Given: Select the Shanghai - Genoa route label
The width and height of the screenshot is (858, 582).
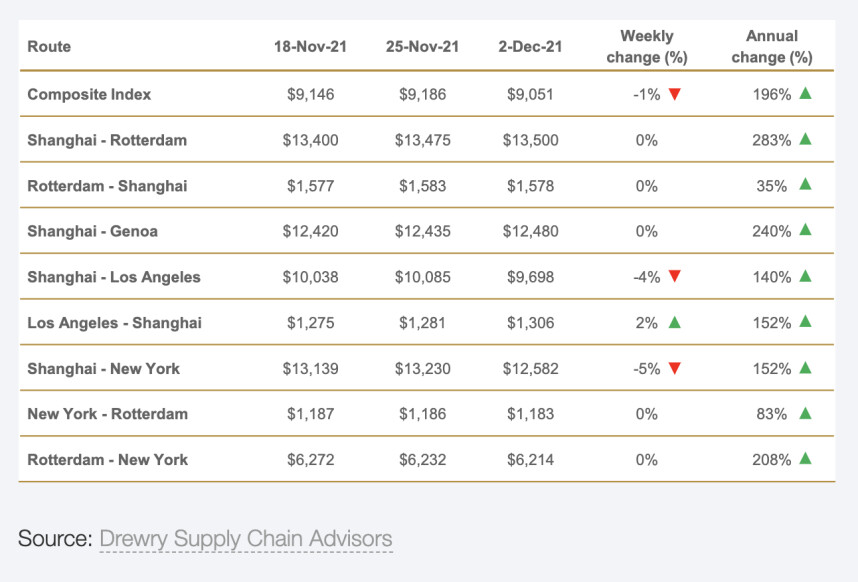Looking at the screenshot, I should pos(92,231).
